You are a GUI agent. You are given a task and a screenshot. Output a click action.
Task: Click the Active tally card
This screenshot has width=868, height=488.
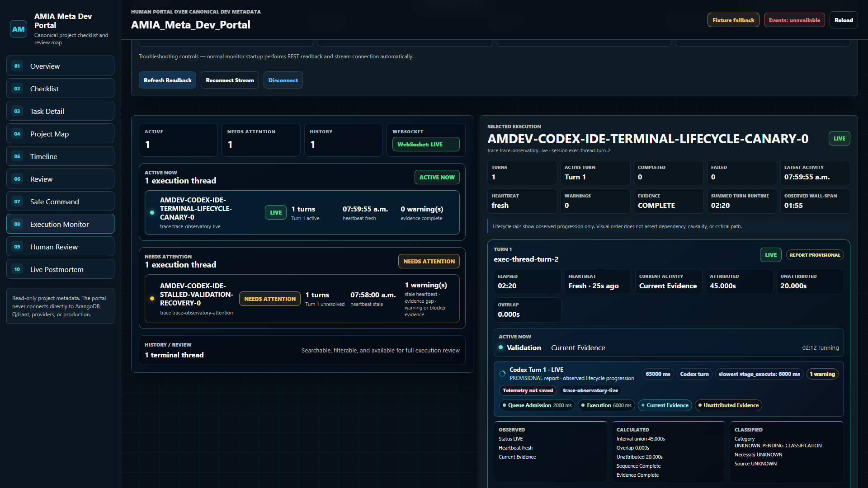coord(178,140)
